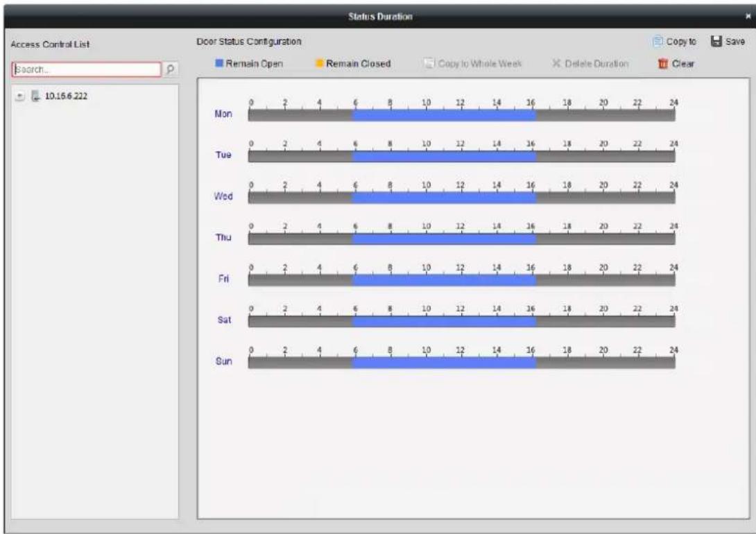Click the Copy to icon
Viewport: 756px width, 534px height.
tap(657, 42)
